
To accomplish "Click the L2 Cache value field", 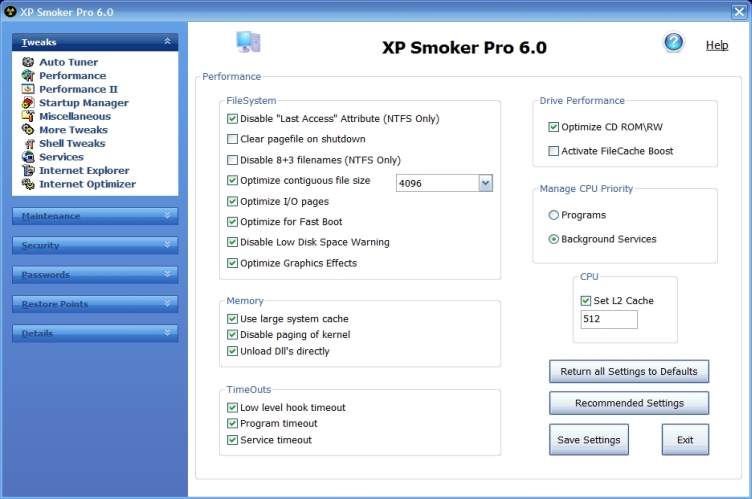I will pos(609,319).
